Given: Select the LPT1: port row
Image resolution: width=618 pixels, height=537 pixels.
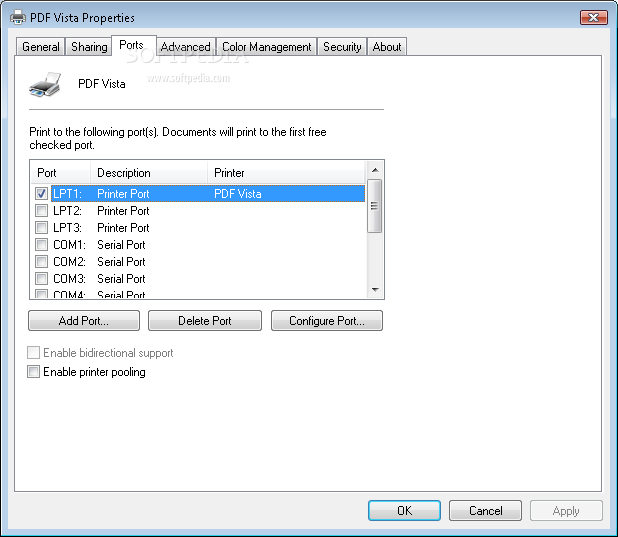Looking at the screenshot, I should point(198,193).
